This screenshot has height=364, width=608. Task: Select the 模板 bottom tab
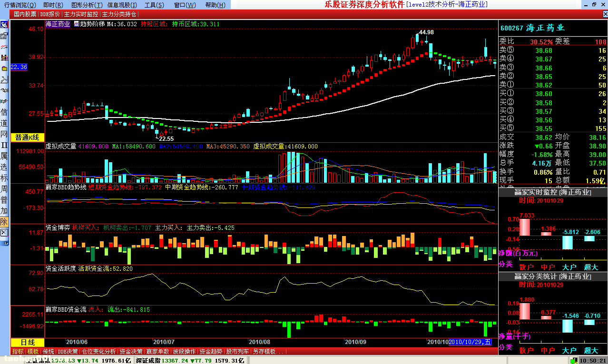pyautogui.click(x=33, y=352)
